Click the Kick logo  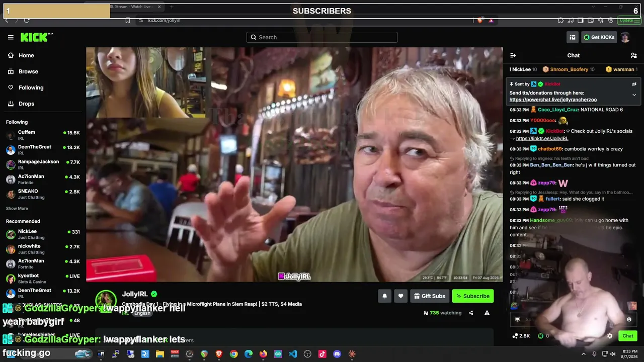click(x=37, y=37)
